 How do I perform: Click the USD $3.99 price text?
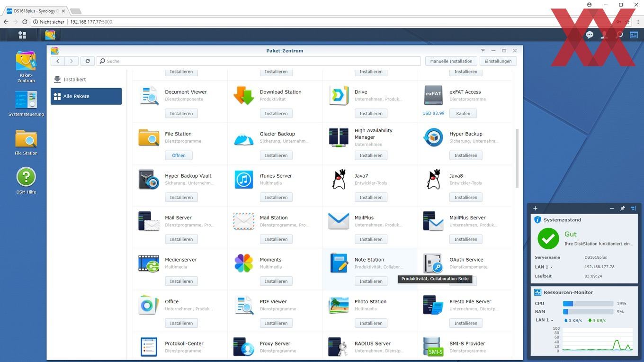point(433,114)
